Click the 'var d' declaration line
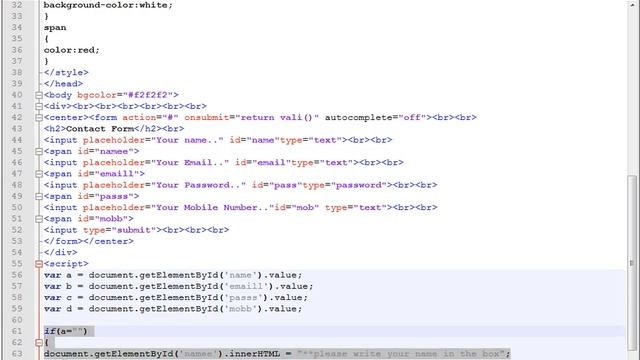Screen dimensions: 640x360 [x=173, y=309]
